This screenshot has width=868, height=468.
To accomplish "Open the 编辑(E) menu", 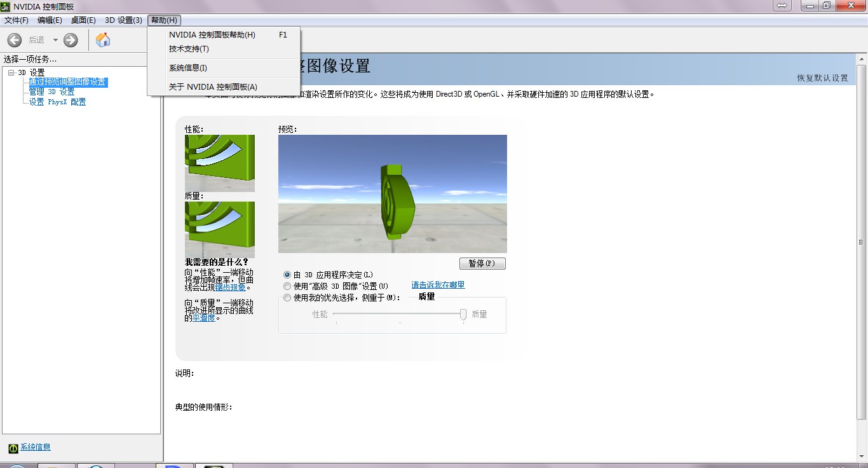I will (50, 20).
